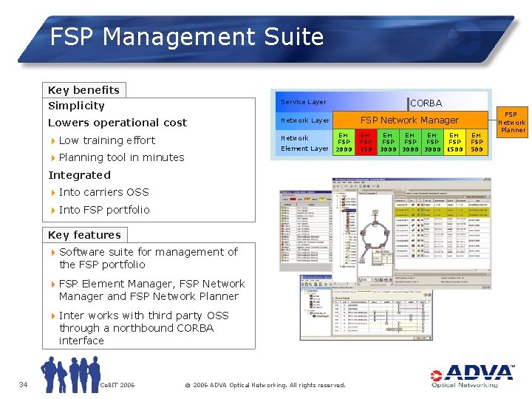Open the ring topology network manager screenshot
Screen dimensions: 532x399
412,233
